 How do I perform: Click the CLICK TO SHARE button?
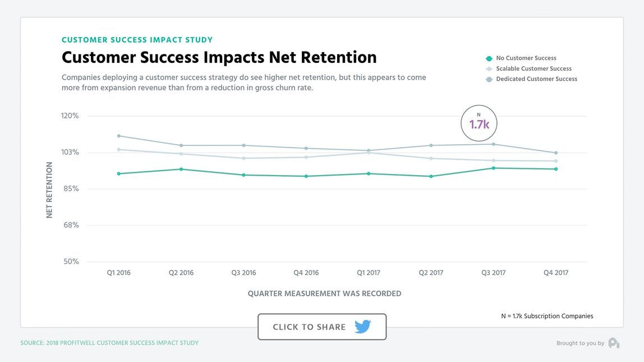(322, 326)
